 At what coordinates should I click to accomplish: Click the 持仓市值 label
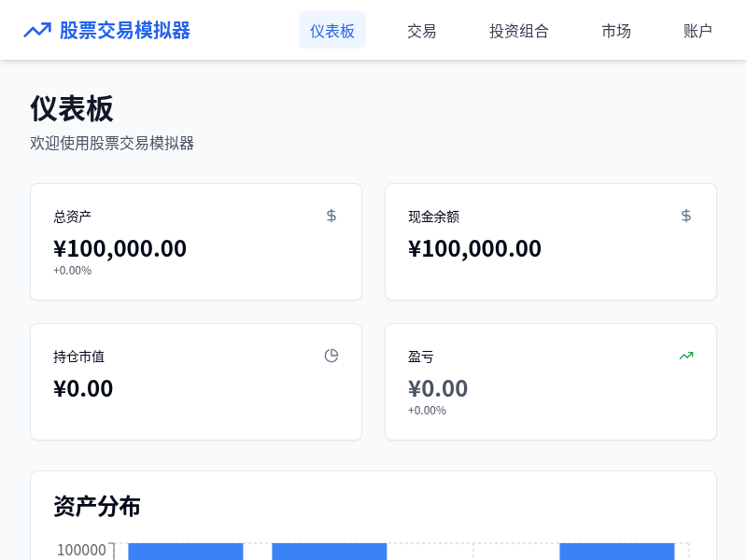(78, 357)
